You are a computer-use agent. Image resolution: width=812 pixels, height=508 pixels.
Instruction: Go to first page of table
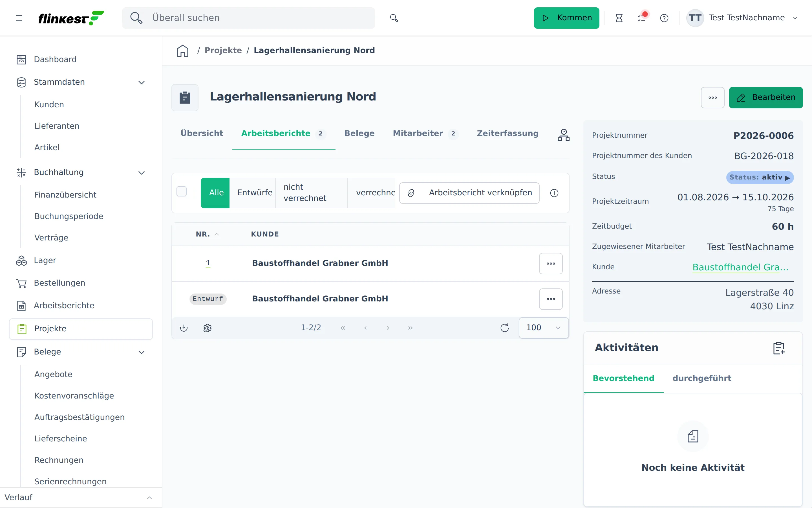click(343, 328)
